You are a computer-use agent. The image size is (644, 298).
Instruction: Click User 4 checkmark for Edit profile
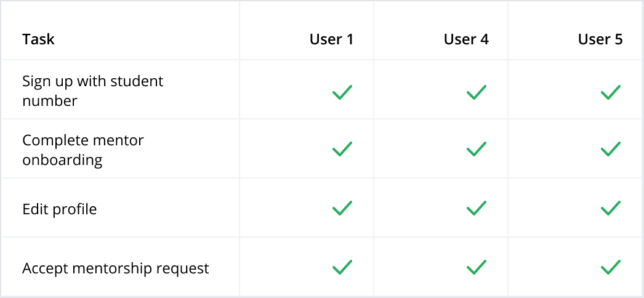(x=477, y=207)
